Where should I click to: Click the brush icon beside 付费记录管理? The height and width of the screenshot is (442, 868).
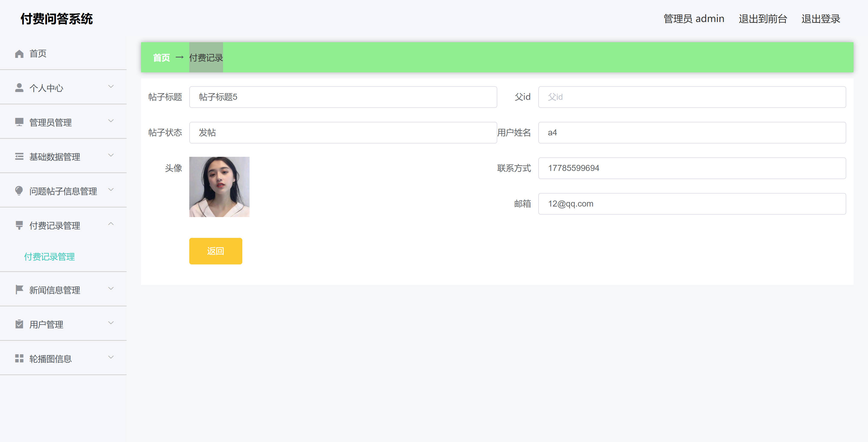pos(19,226)
